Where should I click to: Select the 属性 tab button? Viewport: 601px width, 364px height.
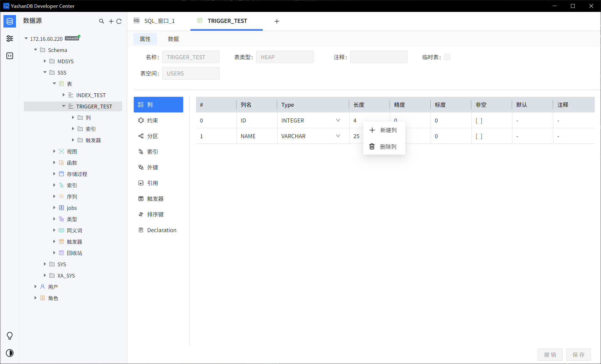tap(145, 39)
